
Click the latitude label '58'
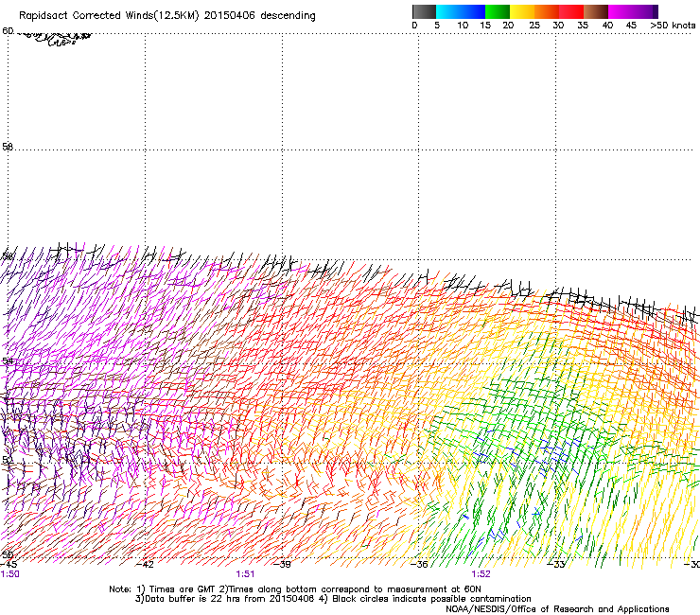(x=8, y=147)
